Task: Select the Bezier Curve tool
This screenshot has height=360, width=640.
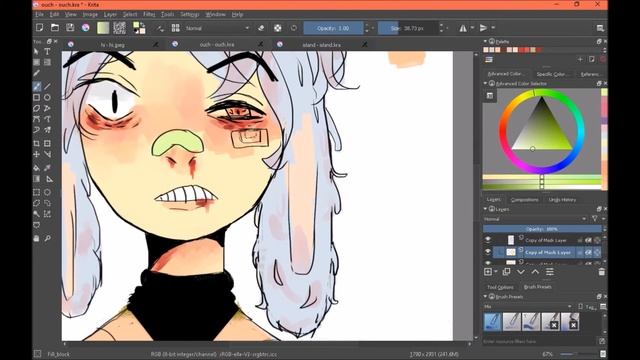Action: tap(36, 119)
